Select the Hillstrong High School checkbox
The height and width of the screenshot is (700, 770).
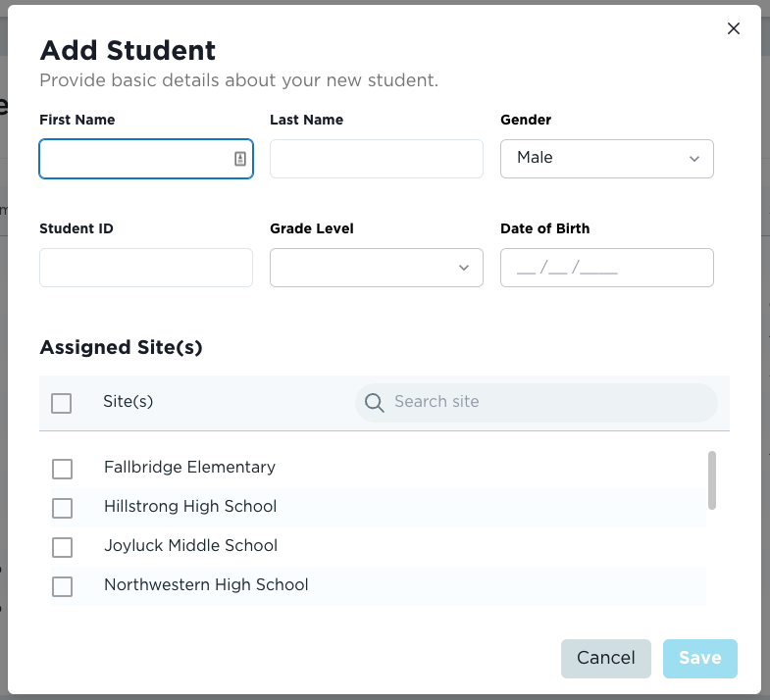click(62, 508)
